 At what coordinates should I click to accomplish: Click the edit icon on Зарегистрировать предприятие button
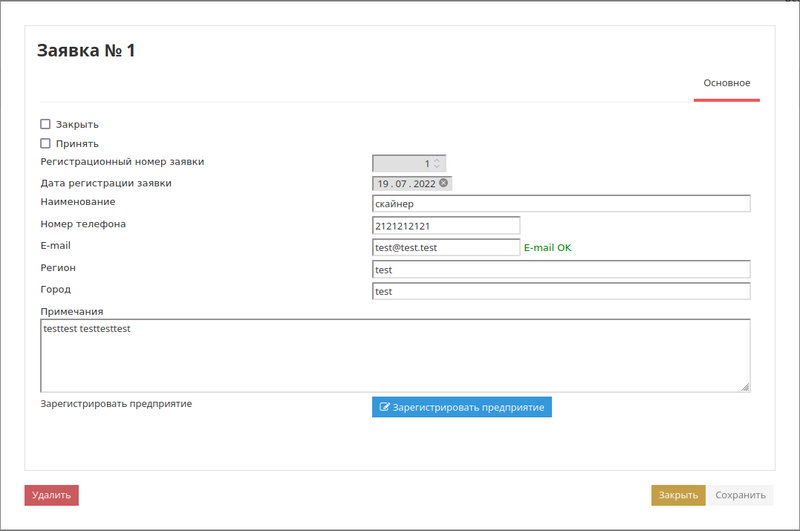point(385,408)
